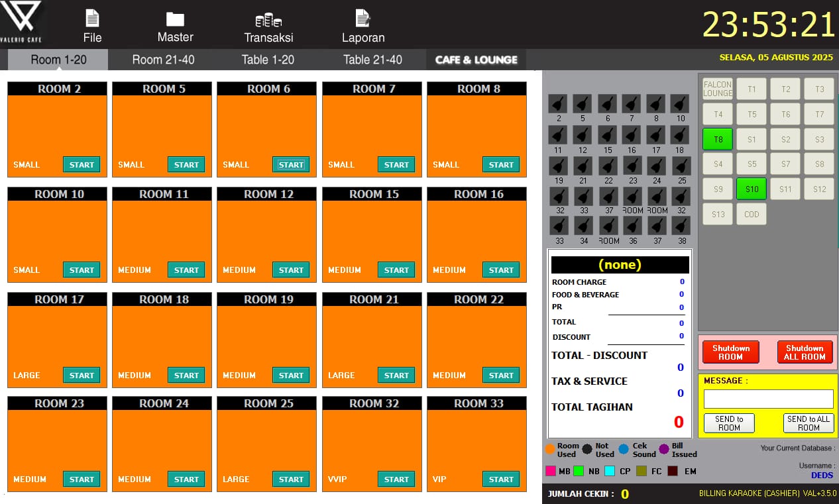Select the broom icon labeled 36
Viewport: 839px width, 504px height.
(x=632, y=226)
